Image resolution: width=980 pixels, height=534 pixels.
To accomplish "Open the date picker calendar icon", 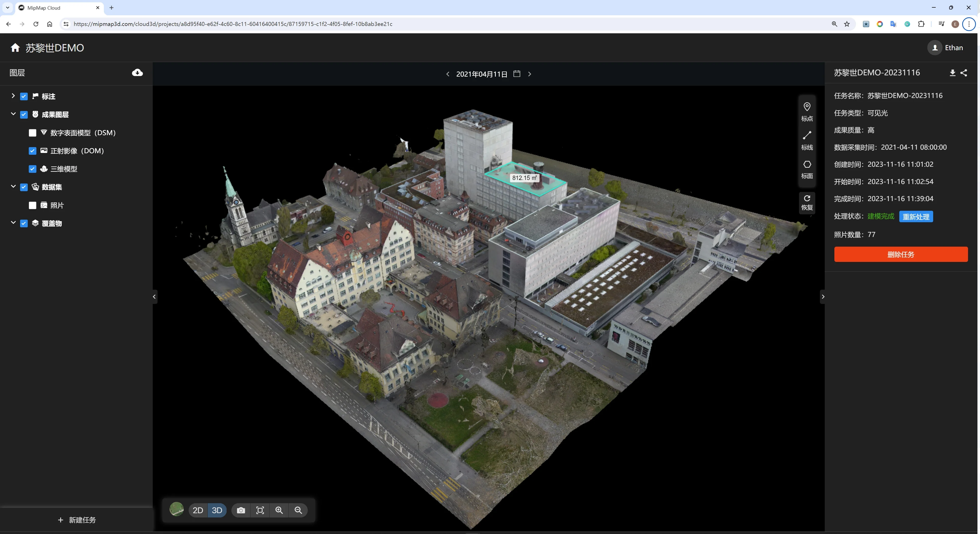I will click(x=517, y=74).
